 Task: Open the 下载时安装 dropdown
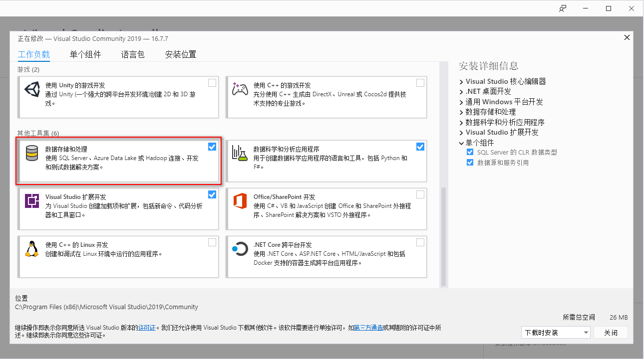[555, 333]
